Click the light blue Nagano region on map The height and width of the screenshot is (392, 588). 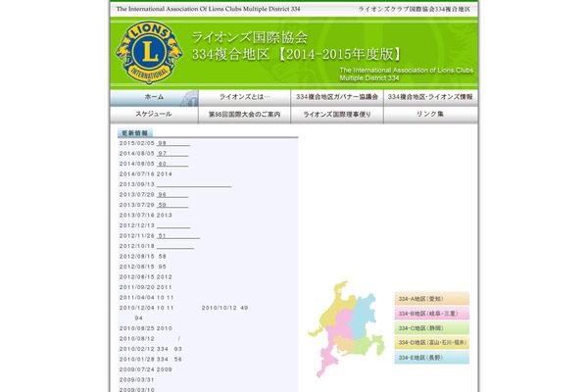(x=363, y=316)
